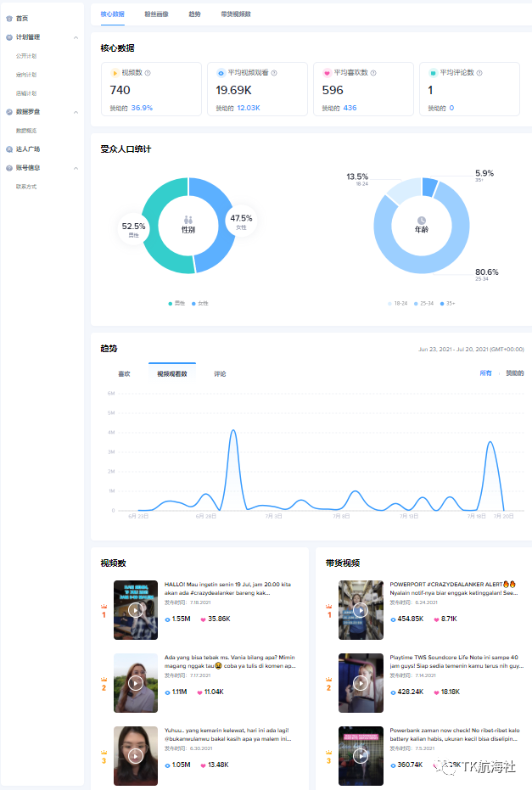Click the largest peak in the trend chart
The width and height of the screenshot is (532, 790).
232,430
